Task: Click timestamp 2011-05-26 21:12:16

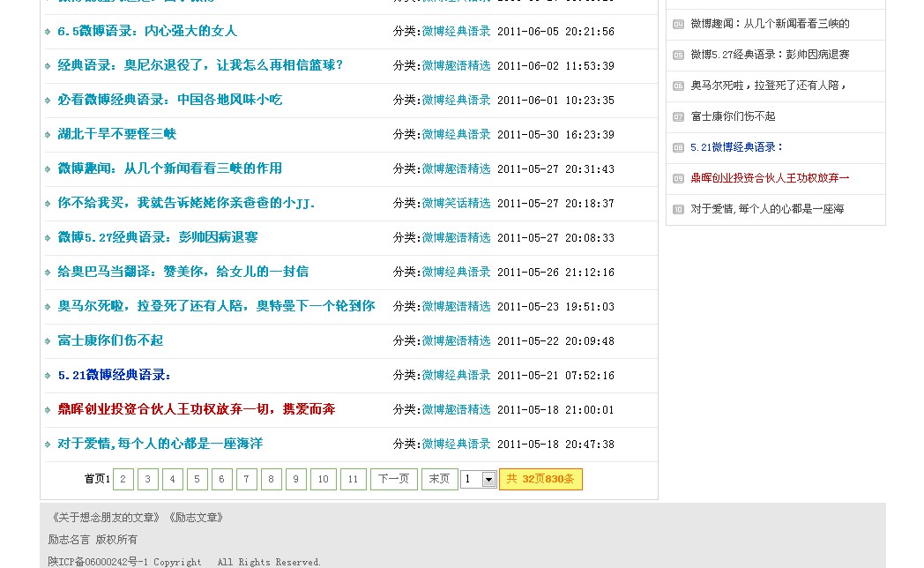Action: (x=555, y=273)
